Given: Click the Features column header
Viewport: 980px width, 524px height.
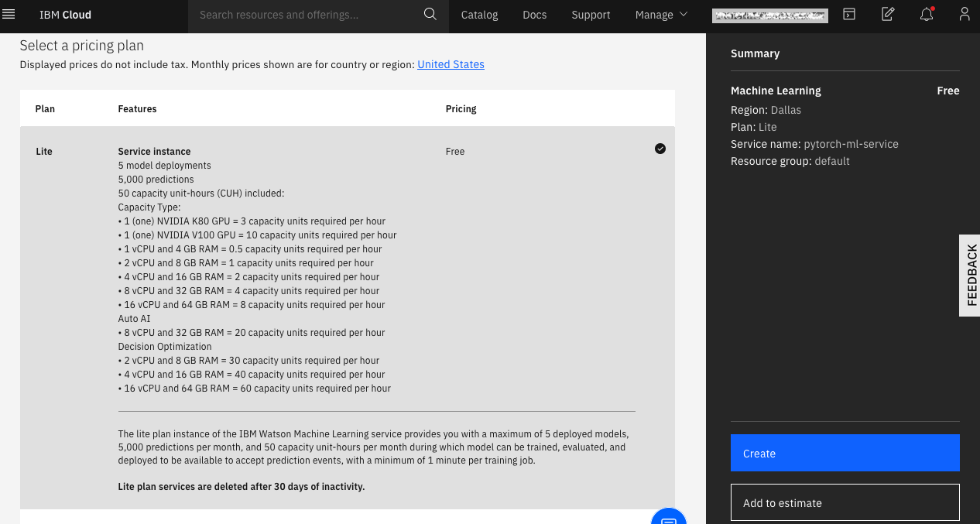Looking at the screenshot, I should coord(137,109).
